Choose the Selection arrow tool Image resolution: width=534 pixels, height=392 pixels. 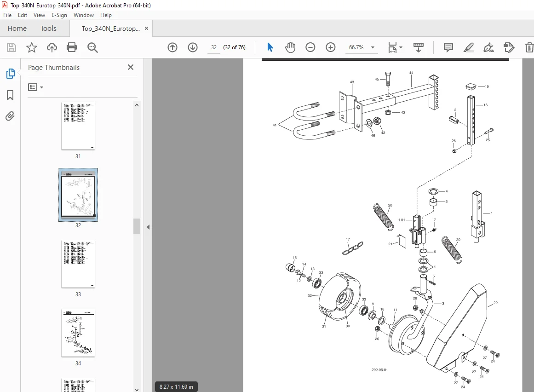click(x=270, y=47)
